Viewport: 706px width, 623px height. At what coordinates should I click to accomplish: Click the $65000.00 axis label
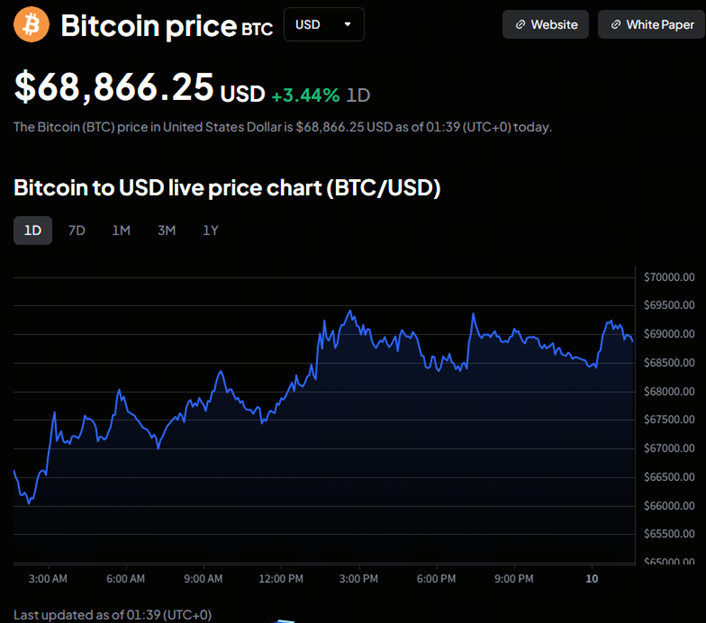point(669,562)
